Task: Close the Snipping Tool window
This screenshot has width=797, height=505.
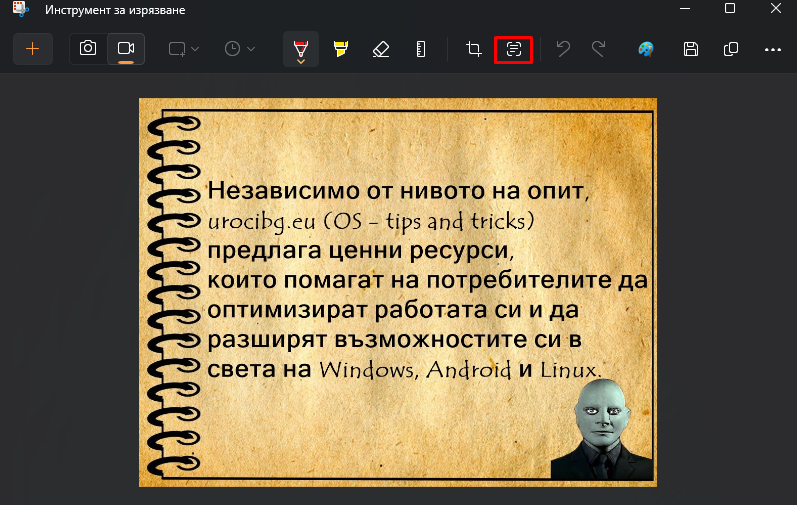Action: click(775, 9)
